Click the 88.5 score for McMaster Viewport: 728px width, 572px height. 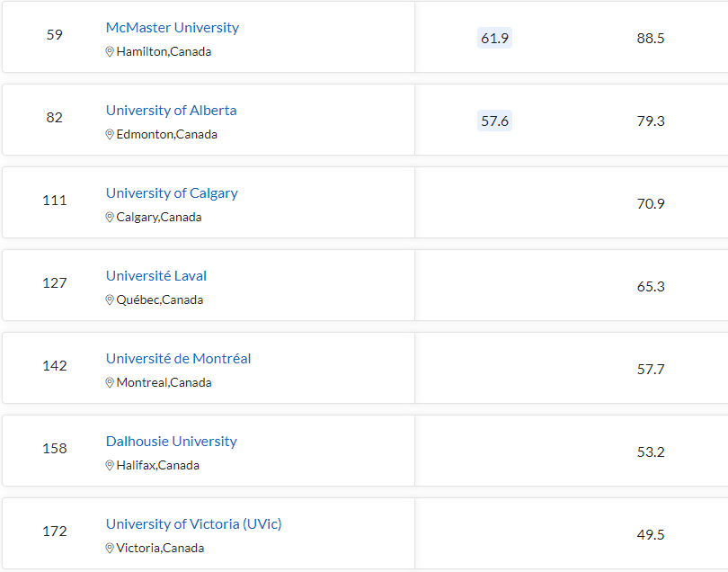click(x=651, y=38)
